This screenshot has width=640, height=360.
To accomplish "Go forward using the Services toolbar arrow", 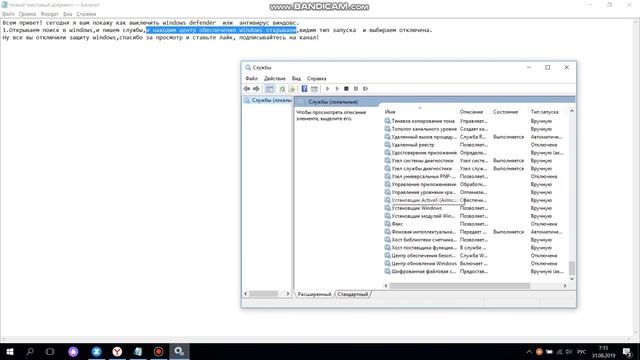I will 256,89.
